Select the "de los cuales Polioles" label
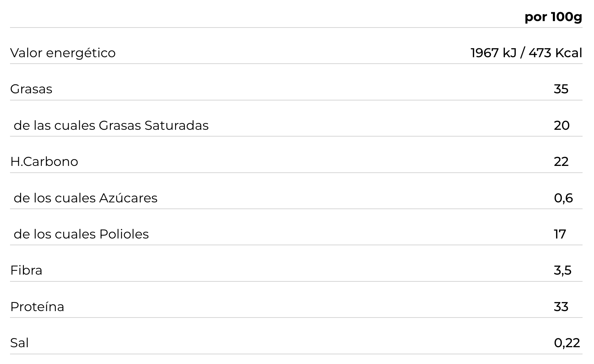Viewport: 594px width, 364px height. (x=81, y=234)
